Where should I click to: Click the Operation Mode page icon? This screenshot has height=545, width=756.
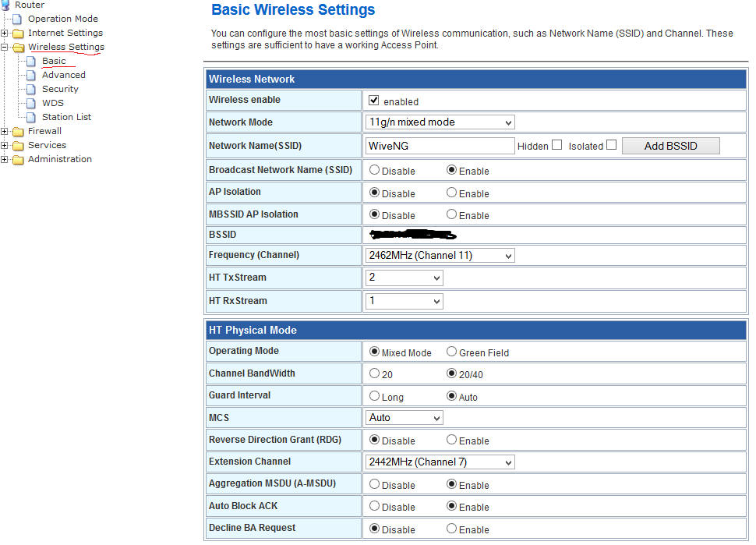click(x=18, y=19)
